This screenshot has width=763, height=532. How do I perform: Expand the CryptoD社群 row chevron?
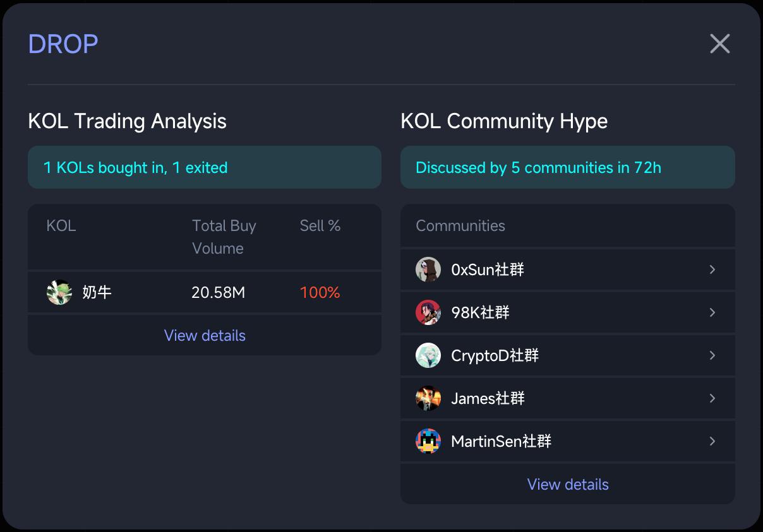pos(712,355)
